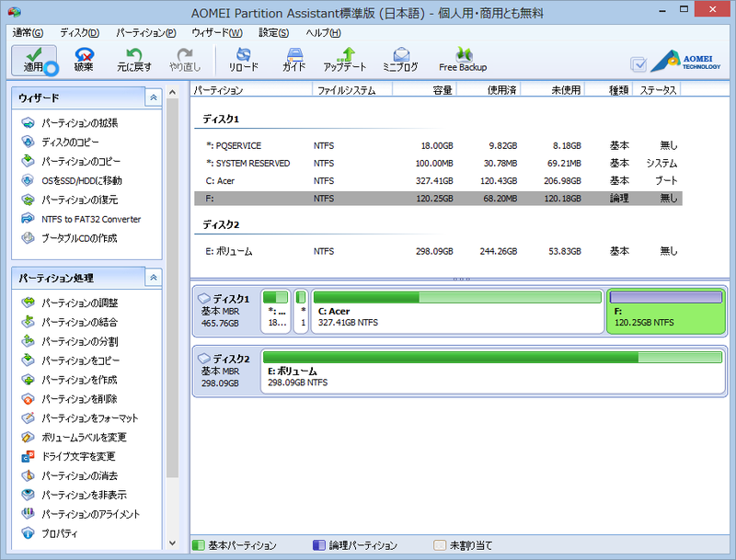Open the パーティション(P) menu
The image size is (736, 560).
tap(146, 33)
